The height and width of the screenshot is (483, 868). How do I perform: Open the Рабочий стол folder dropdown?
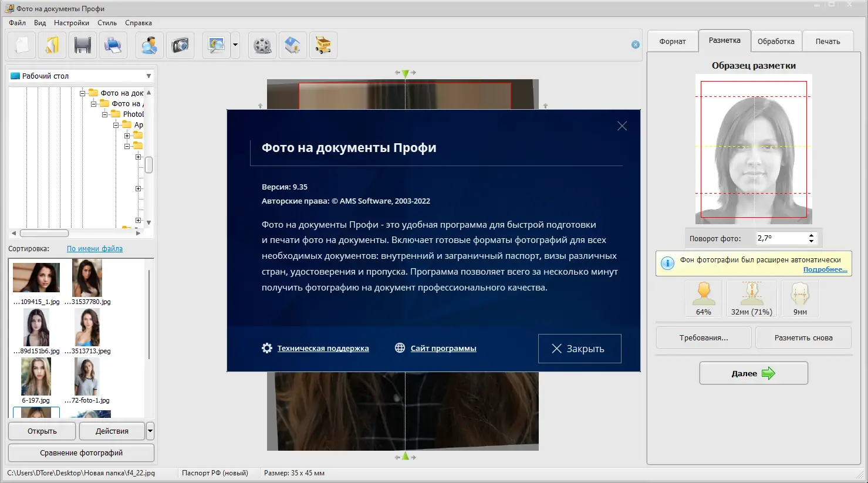148,76
